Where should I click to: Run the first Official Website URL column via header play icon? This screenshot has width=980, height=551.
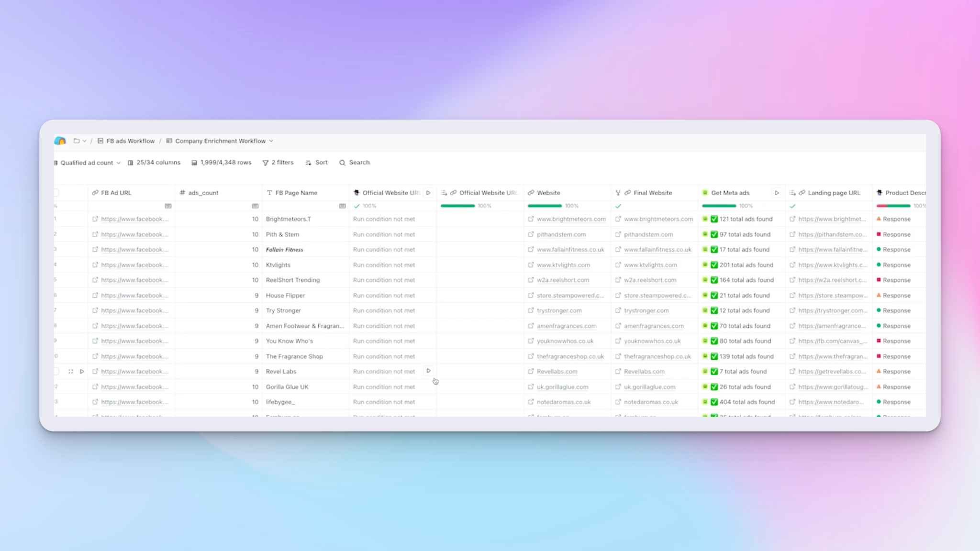click(428, 193)
